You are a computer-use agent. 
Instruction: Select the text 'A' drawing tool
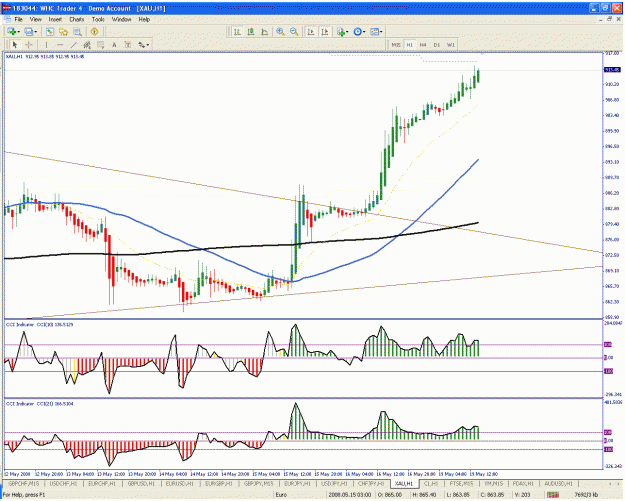click(114, 45)
